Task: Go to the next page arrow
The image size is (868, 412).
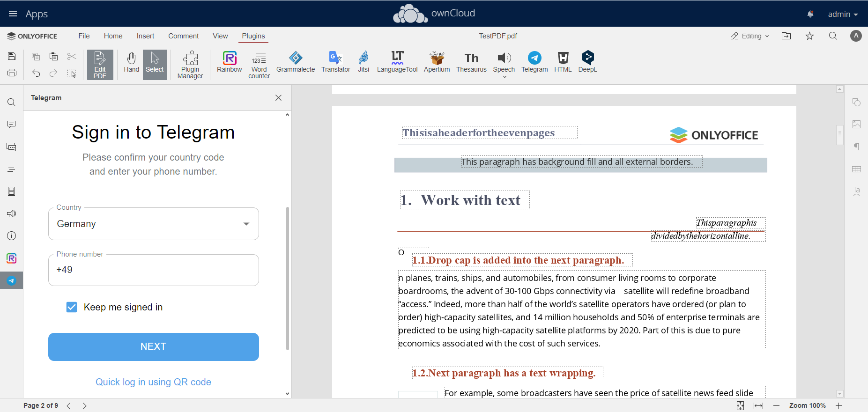Action: click(85, 406)
